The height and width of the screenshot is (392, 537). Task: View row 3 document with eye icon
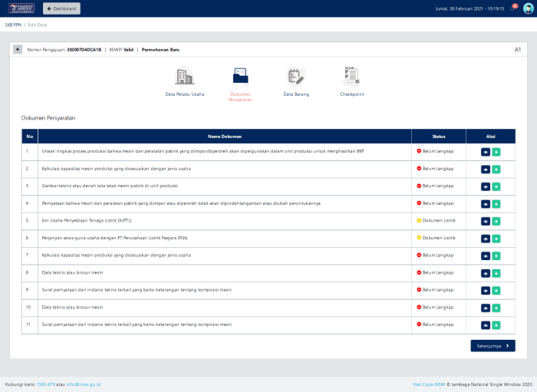coord(485,186)
